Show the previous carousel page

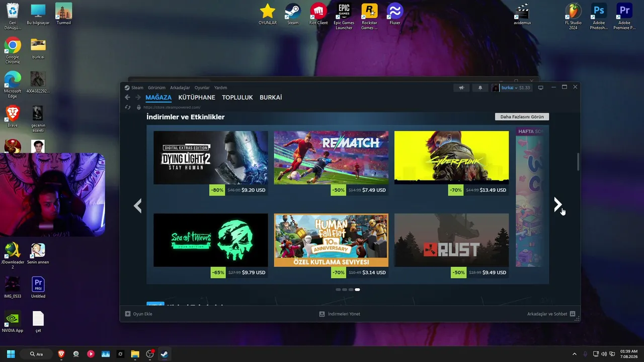(x=137, y=206)
